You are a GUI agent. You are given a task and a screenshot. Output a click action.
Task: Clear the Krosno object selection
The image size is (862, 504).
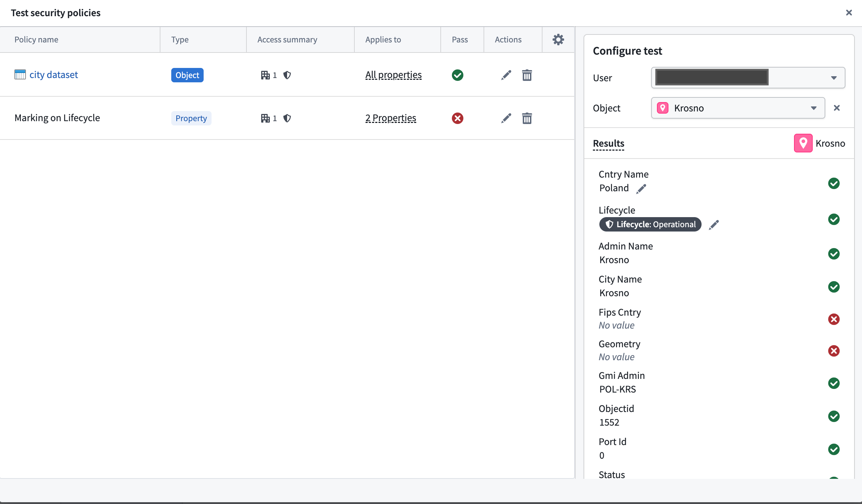[836, 108]
